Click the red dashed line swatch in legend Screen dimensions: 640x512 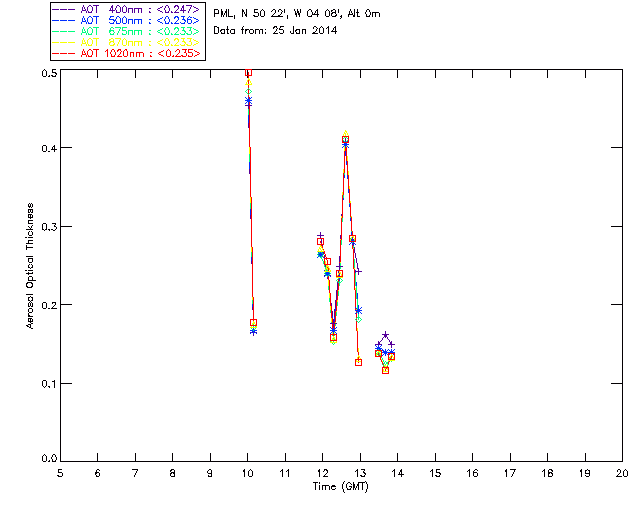[x=64, y=53]
